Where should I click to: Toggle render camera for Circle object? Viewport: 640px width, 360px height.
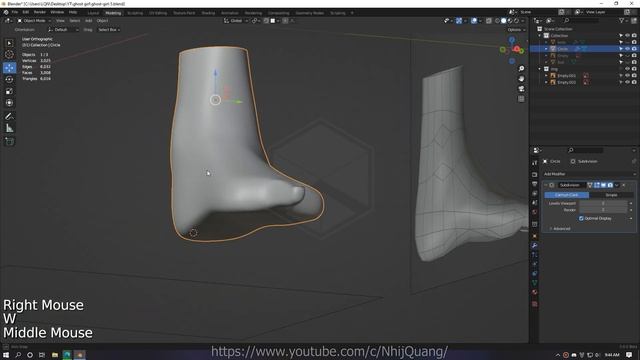(634, 49)
